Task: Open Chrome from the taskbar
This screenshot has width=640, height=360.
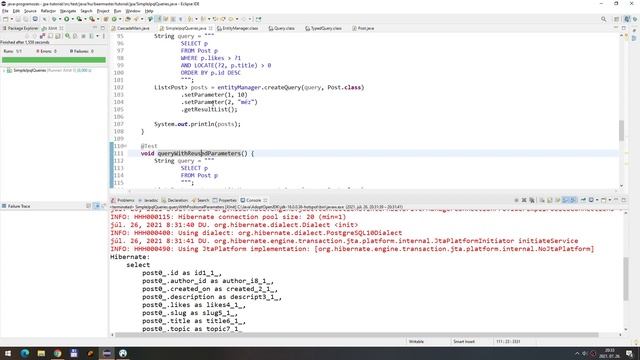Action: click(x=57, y=353)
